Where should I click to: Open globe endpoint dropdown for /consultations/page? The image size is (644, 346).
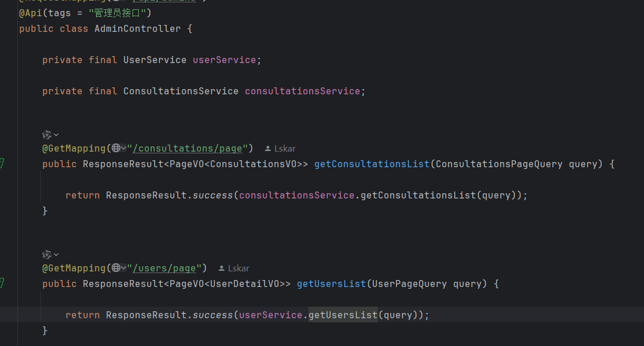click(x=119, y=148)
